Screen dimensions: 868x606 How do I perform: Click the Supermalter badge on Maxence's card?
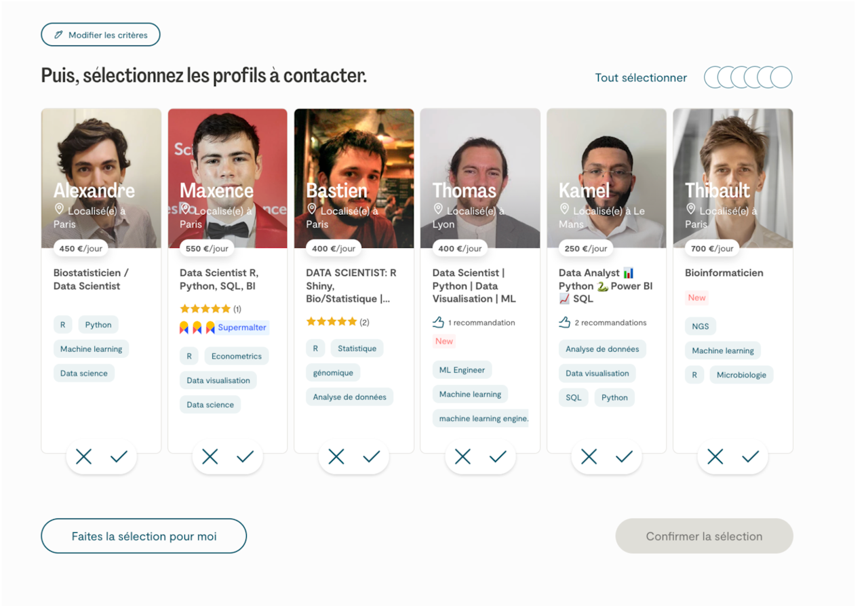pos(242,327)
